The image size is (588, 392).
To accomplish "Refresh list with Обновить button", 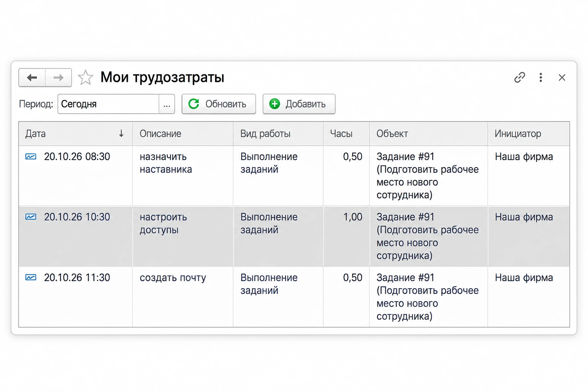I will tap(219, 104).
